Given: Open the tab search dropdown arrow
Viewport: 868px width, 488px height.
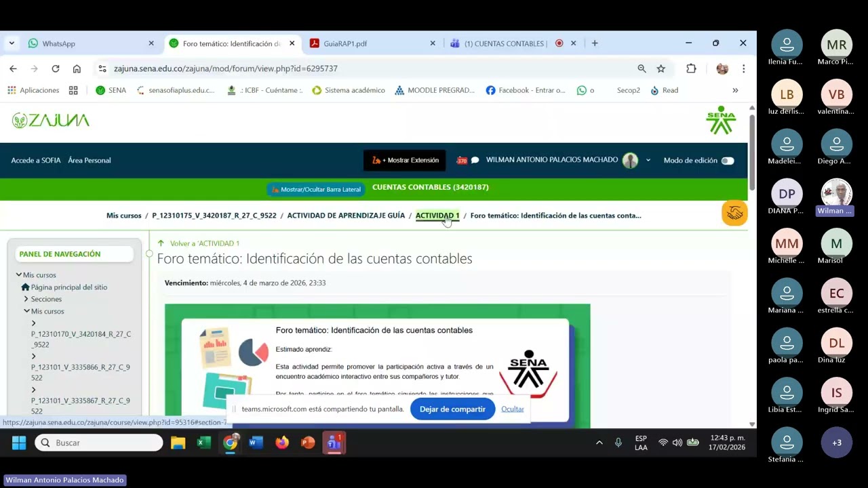Looking at the screenshot, I should (12, 43).
